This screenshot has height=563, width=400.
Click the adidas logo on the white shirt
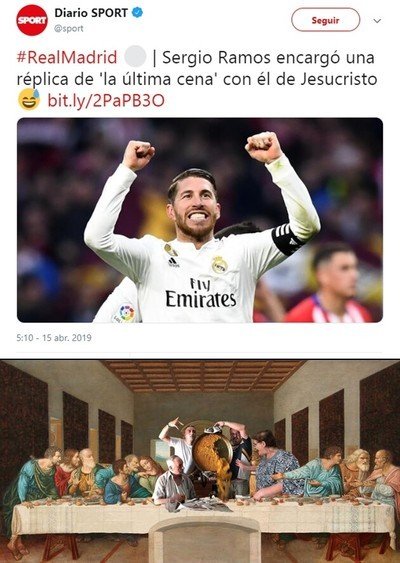pyautogui.click(x=173, y=262)
